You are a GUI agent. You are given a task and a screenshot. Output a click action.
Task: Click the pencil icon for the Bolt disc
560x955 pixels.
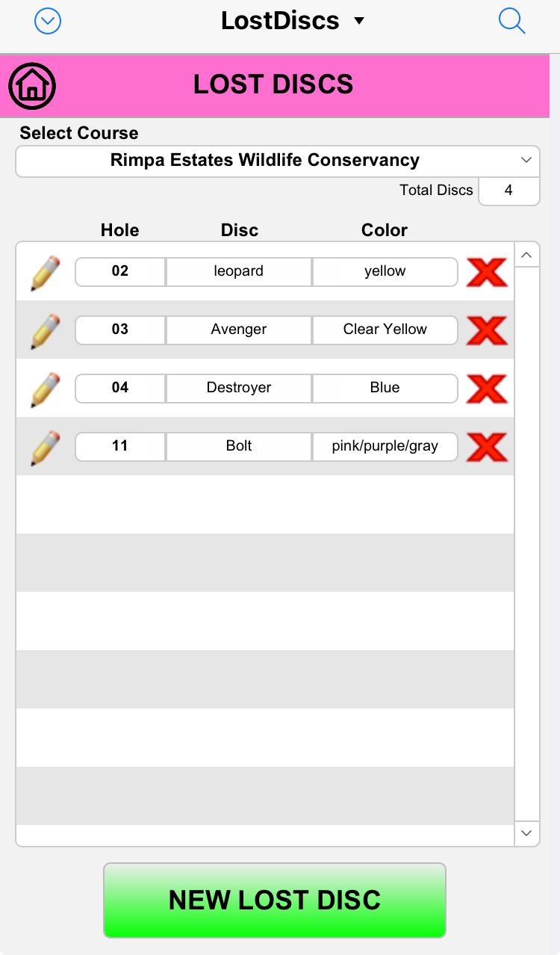point(46,448)
